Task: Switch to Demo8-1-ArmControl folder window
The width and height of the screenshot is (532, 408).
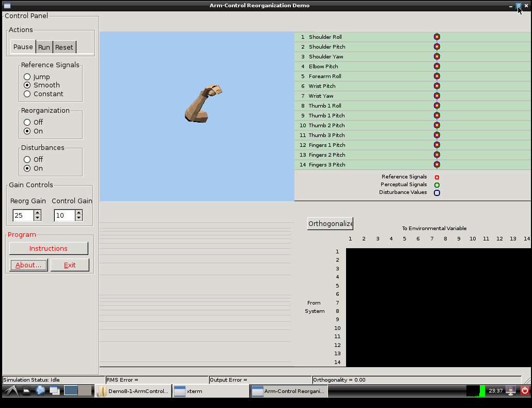Action: click(x=133, y=391)
